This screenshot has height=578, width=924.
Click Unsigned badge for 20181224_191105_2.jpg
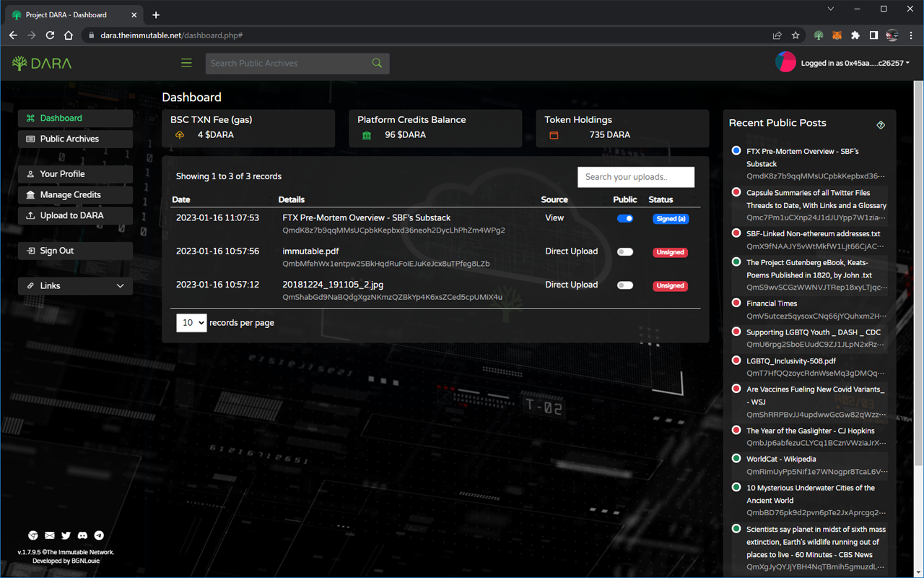pos(671,285)
